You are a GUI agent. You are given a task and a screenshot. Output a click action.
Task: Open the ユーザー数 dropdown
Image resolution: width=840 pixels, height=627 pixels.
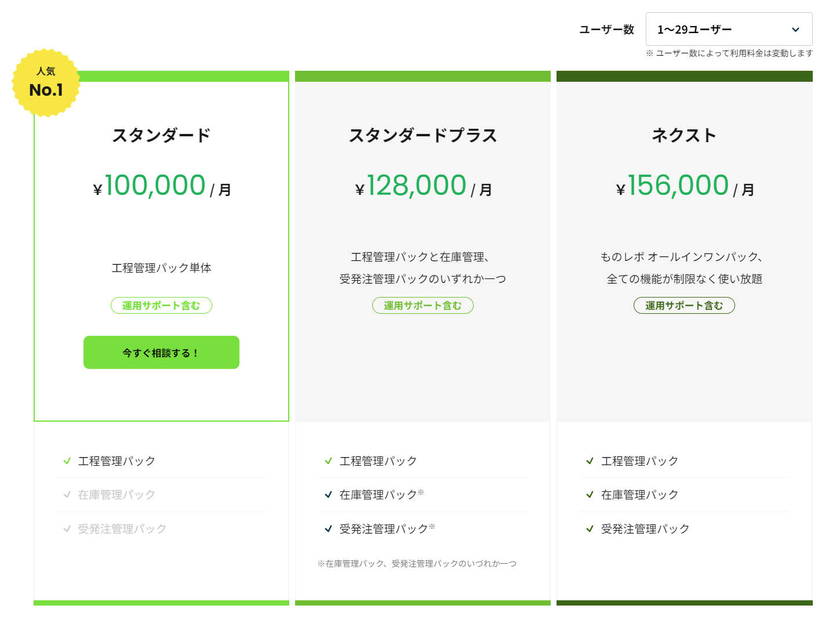[x=728, y=30]
